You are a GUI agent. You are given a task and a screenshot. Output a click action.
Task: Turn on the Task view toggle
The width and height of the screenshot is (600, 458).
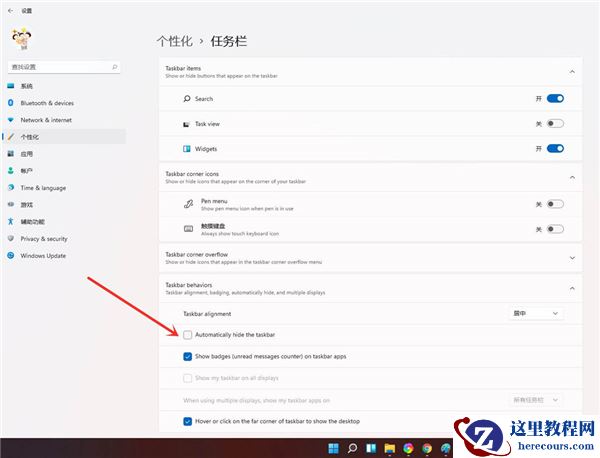555,124
